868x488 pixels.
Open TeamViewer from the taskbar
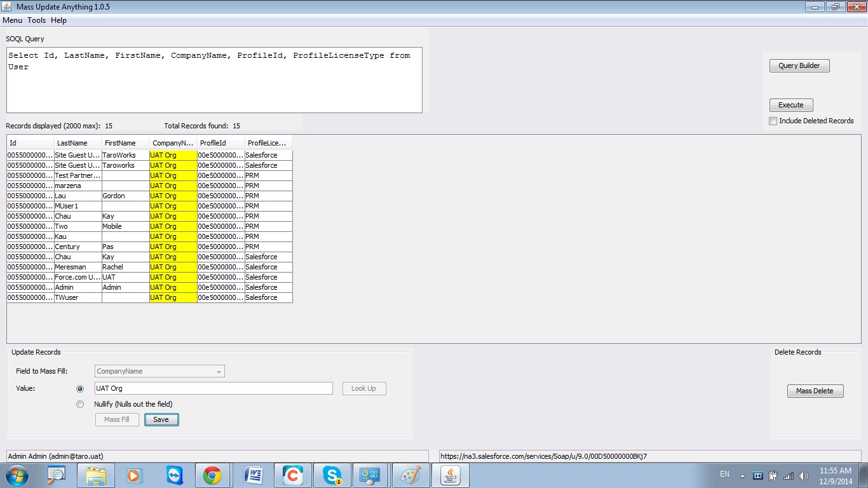pyautogui.click(x=173, y=475)
